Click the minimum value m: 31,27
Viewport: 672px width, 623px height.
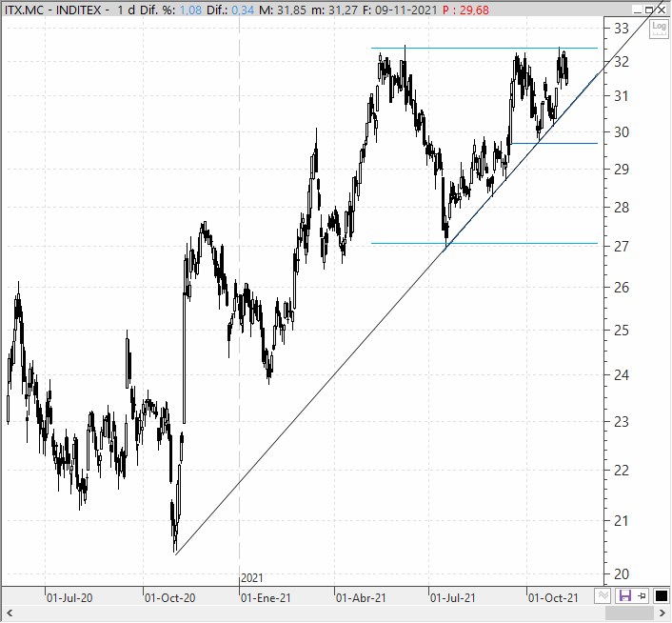334,10
